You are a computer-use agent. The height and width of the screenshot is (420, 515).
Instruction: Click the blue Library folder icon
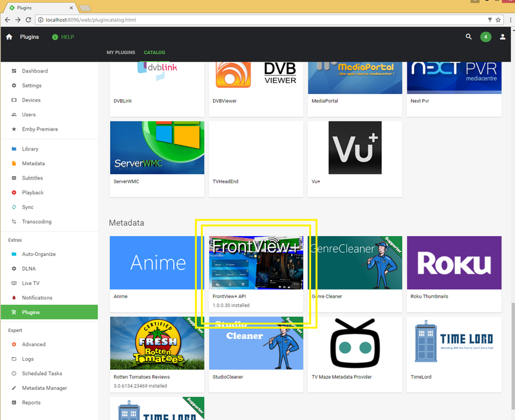pyautogui.click(x=14, y=149)
